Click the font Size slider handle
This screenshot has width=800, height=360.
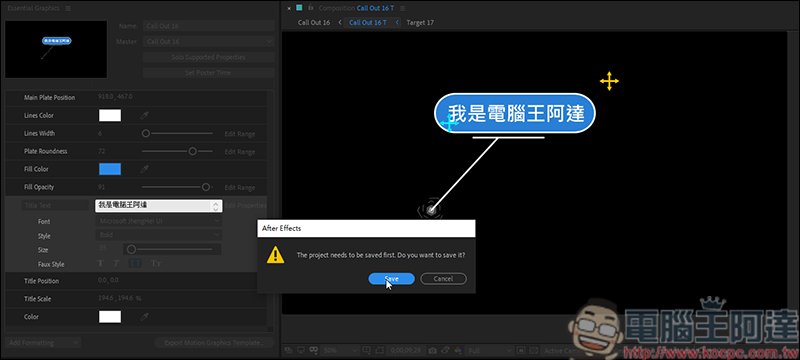(131, 249)
